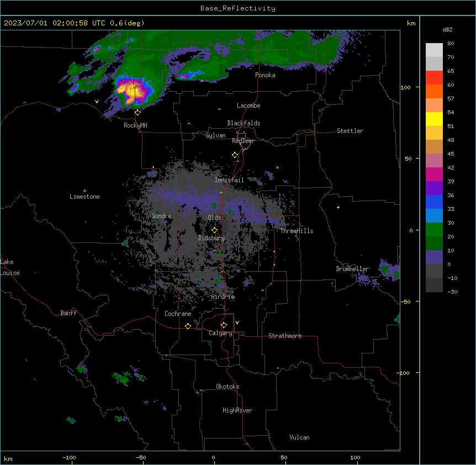Click the 50 tick on the vertical axis
The width and height of the screenshot is (476, 465).
408,158
